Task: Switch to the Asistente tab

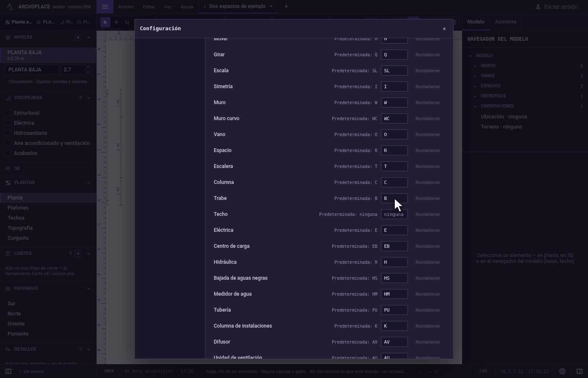Action: tap(505, 22)
